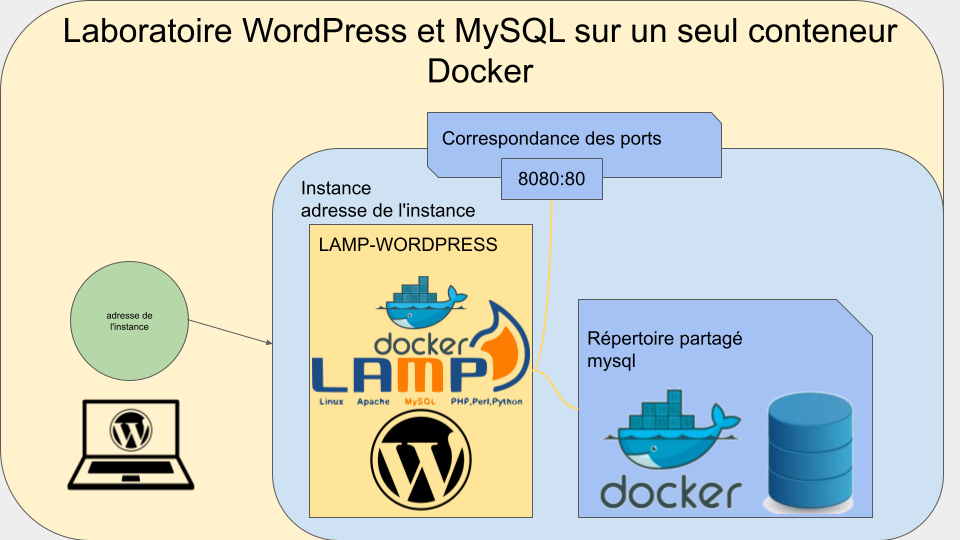Select the blue database cylinder icon
The height and width of the screenshot is (540, 960).
tap(810, 452)
